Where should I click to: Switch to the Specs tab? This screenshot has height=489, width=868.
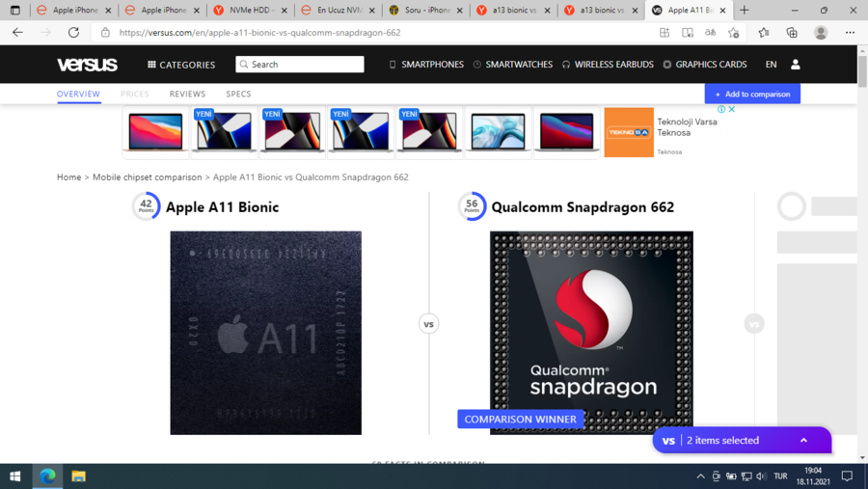click(238, 94)
